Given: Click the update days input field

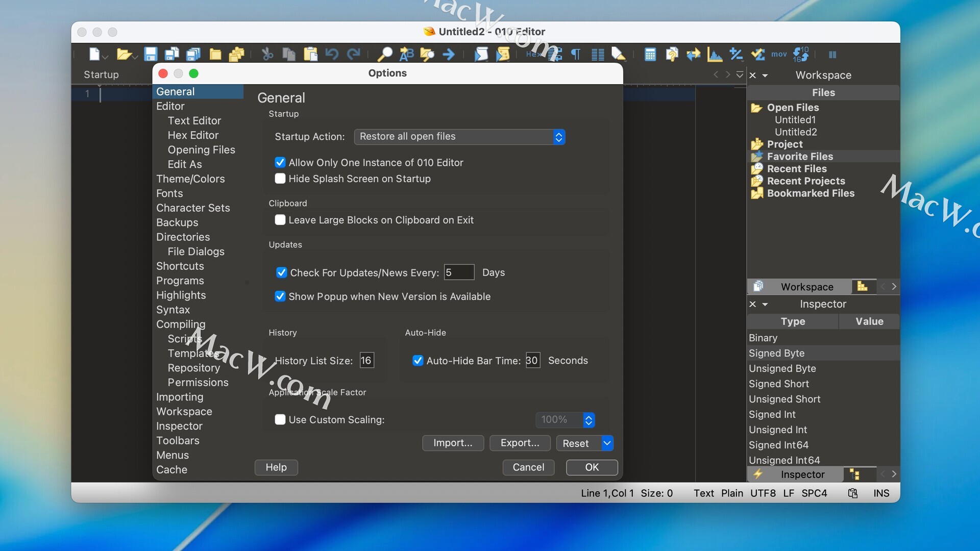Looking at the screenshot, I should [x=459, y=272].
